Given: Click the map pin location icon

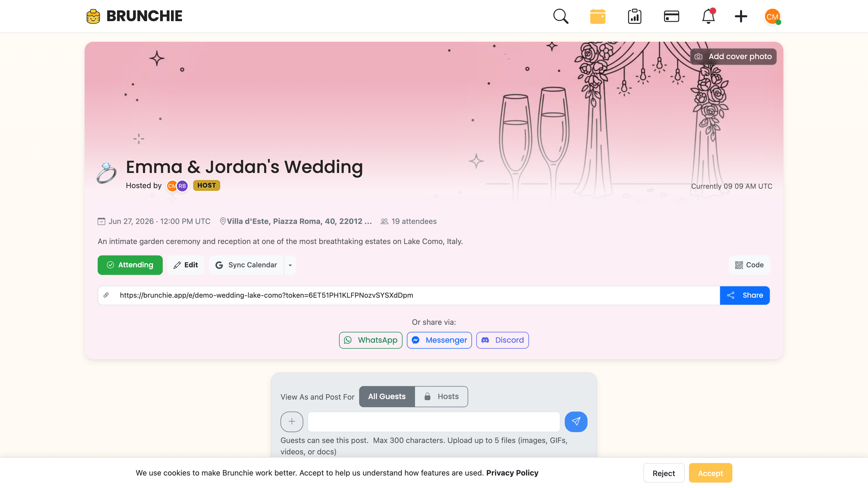Looking at the screenshot, I should point(222,221).
